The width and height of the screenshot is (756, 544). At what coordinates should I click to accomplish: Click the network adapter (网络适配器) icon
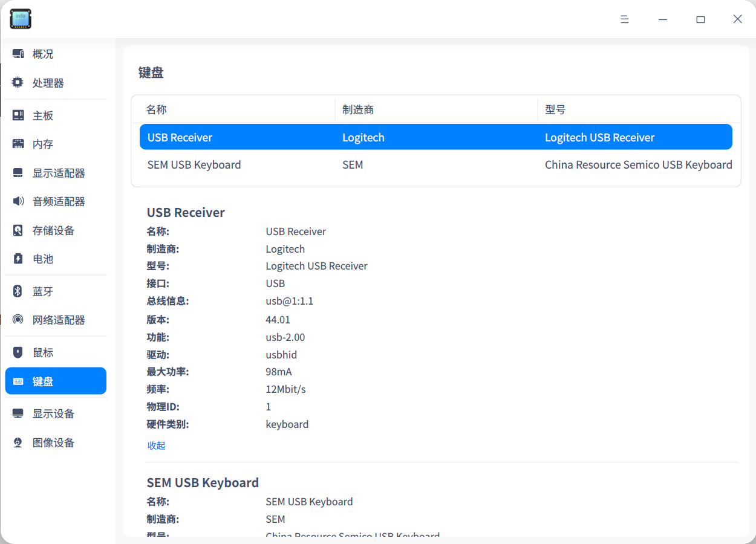18,320
